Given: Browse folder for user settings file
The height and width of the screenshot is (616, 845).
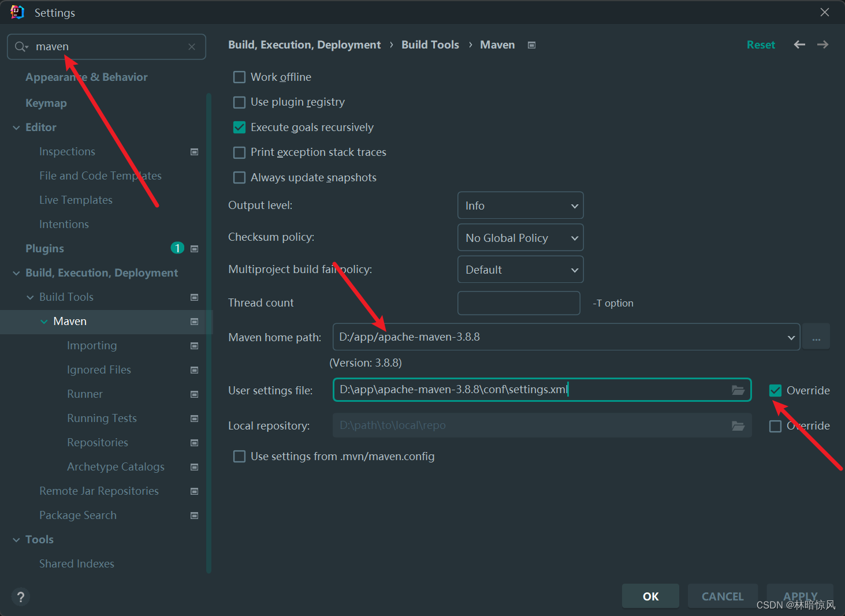Looking at the screenshot, I should pos(738,390).
